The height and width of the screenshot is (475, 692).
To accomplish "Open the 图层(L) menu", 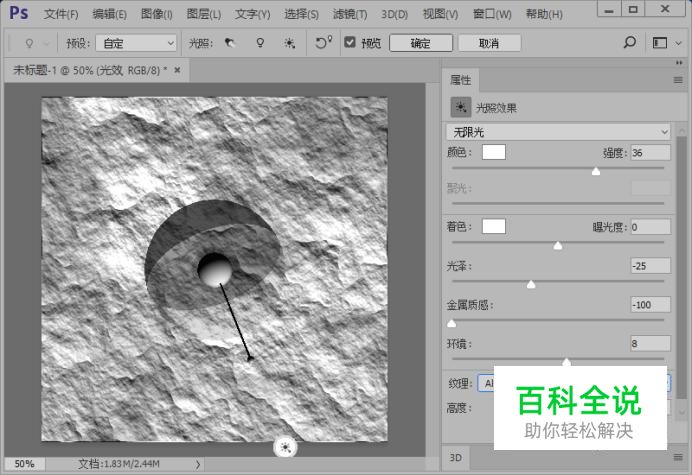I will 203,14.
